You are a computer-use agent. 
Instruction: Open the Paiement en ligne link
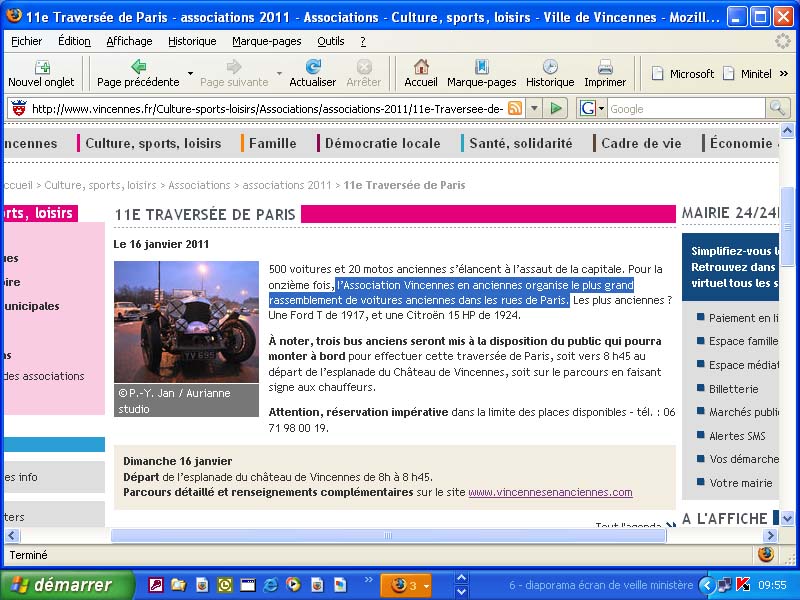tap(743, 318)
